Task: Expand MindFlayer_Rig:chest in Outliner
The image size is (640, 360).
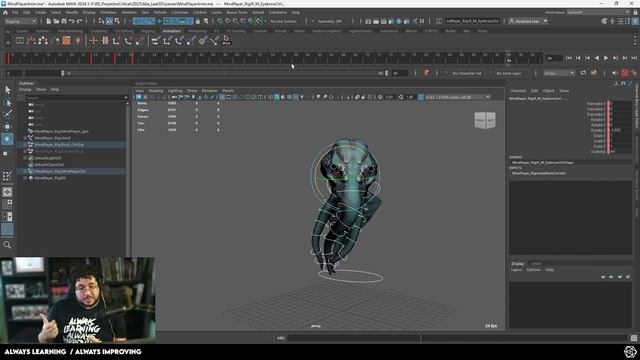Action: point(25,138)
